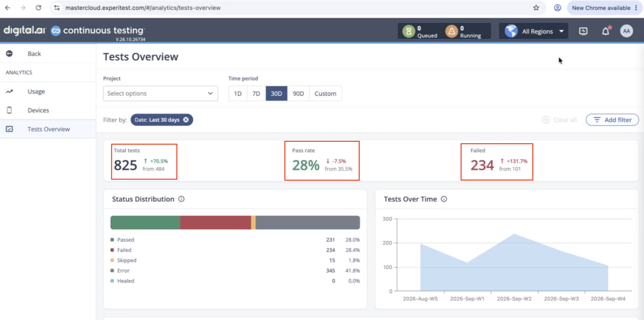The width and height of the screenshot is (644, 320).
Task: Show Tests Over Time info icon
Action: pos(444,199)
